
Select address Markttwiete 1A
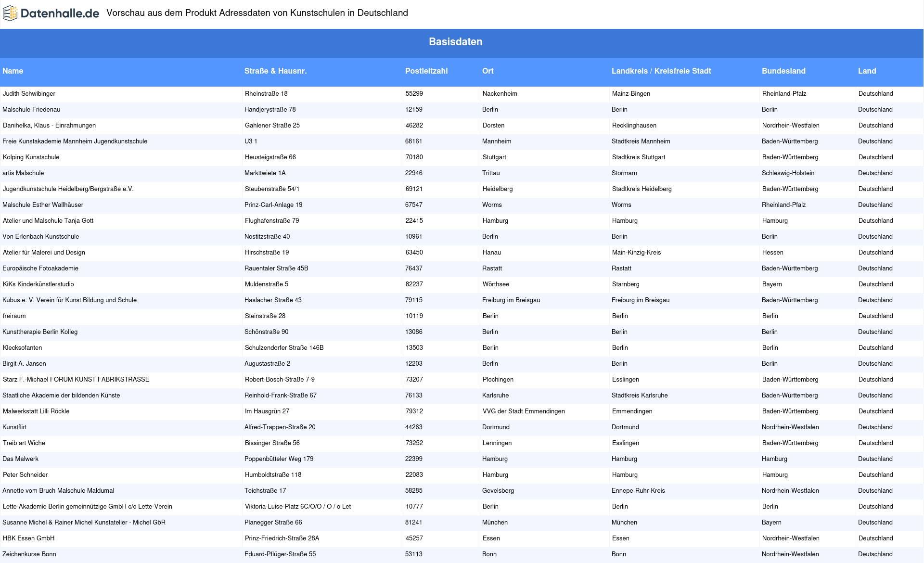click(x=265, y=173)
